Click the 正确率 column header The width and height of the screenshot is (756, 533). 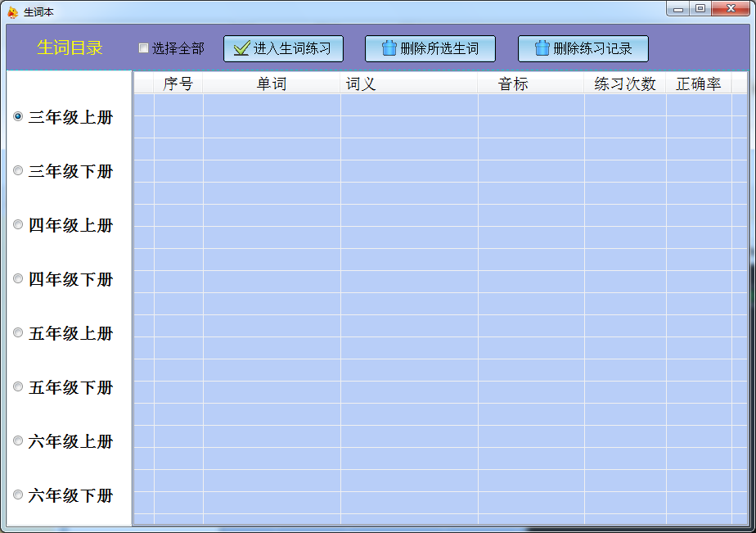point(698,84)
